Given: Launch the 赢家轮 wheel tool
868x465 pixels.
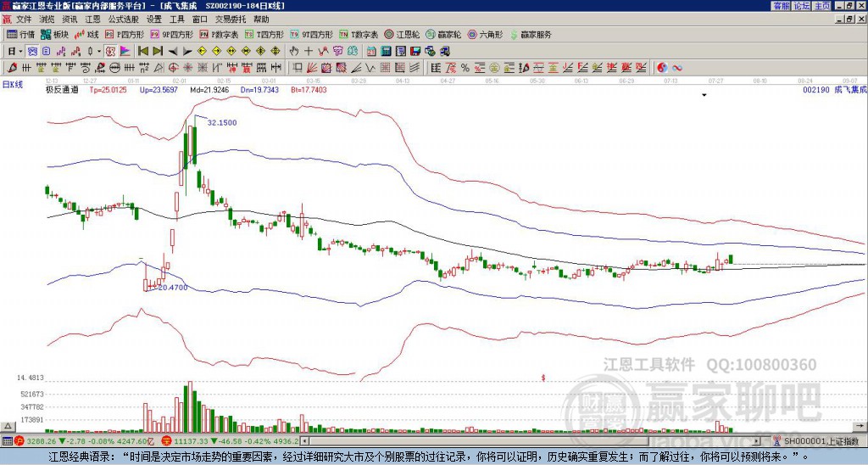Looking at the screenshot, I should point(444,34).
